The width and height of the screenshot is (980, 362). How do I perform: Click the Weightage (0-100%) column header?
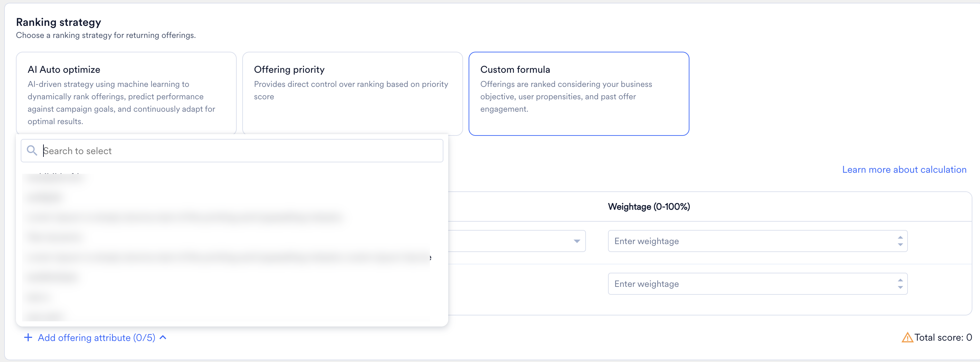click(649, 207)
